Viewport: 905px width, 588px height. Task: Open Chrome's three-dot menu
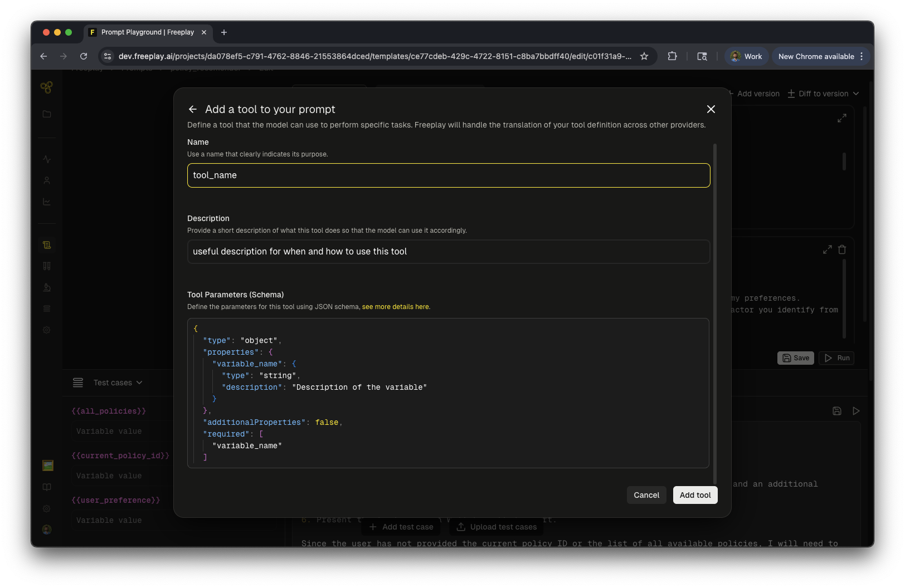pos(862,56)
